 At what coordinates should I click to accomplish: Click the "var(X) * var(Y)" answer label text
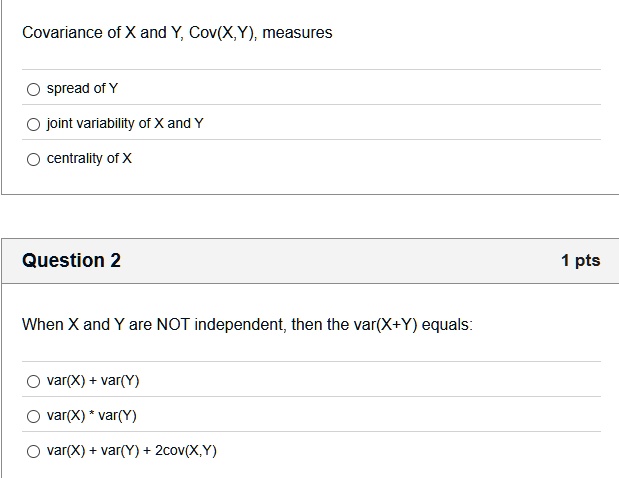pos(92,416)
